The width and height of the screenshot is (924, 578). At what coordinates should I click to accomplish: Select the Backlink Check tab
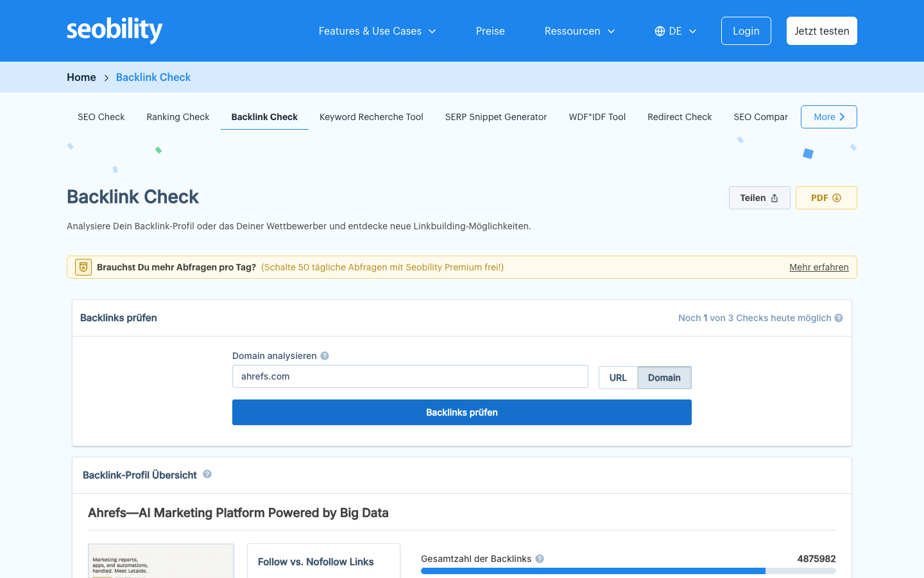click(x=264, y=117)
